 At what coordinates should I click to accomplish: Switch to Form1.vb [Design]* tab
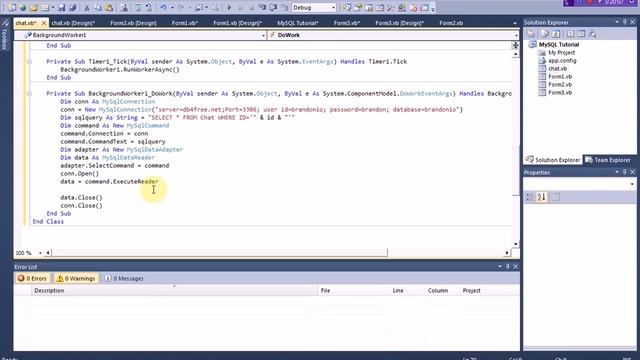pyautogui.click(x=237, y=23)
